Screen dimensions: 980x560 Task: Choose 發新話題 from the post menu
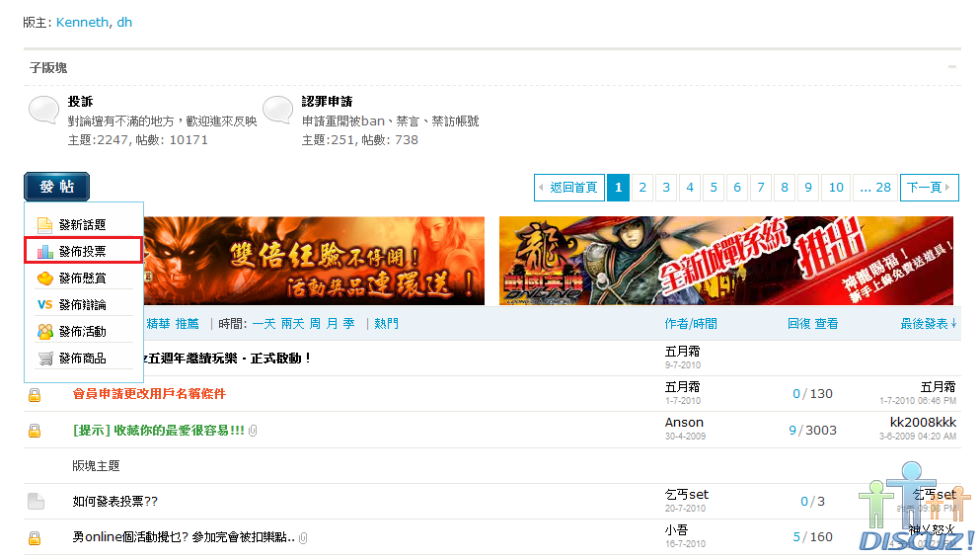pyautogui.click(x=82, y=224)
